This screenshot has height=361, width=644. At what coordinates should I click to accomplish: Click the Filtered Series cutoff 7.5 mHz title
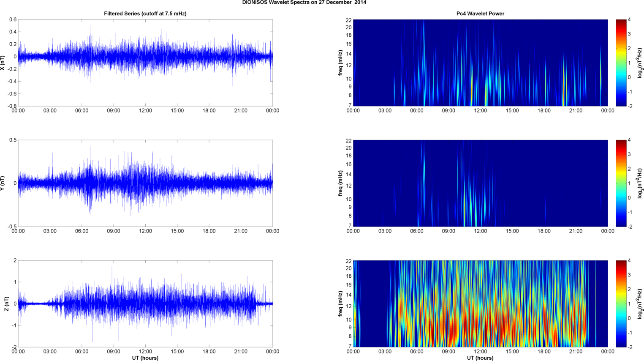145,14
